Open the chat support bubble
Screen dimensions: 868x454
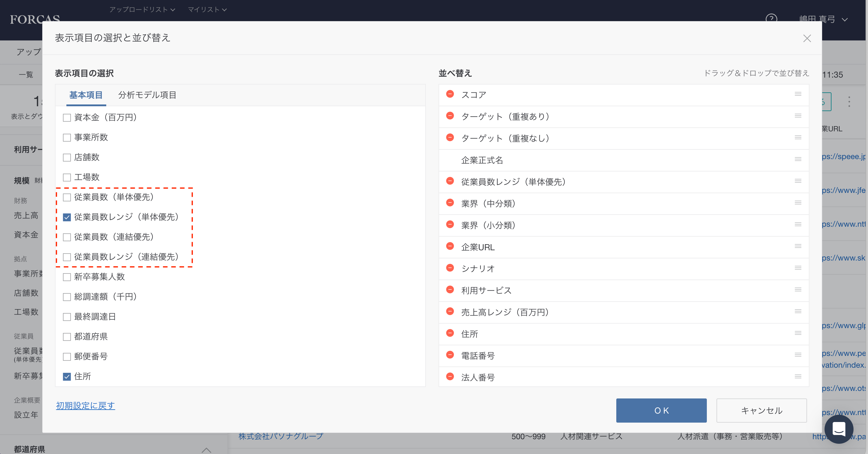pos(839,429)
